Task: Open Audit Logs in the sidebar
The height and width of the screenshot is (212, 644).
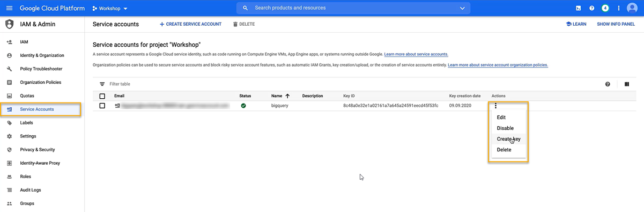Action: 31,190
